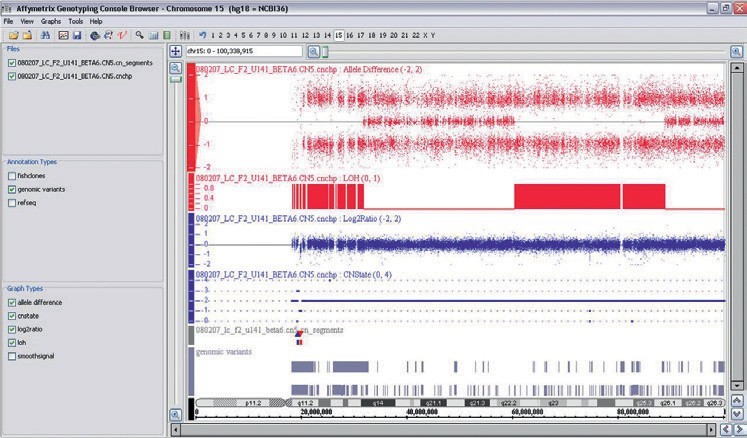Screen dimensions: 747x438
Task: Click the magnifier at top of vertical zoom bar
Action: 175,68
